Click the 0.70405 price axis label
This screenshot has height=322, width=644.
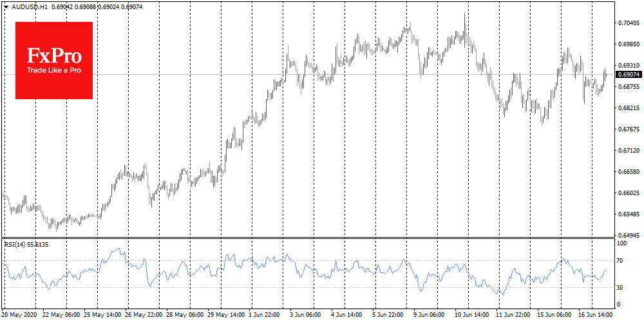[x=629, y=23]
